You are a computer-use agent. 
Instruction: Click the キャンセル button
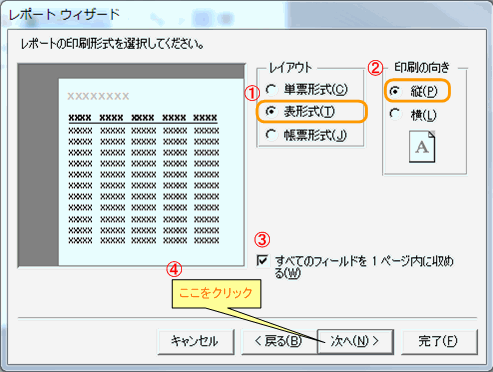tap(196, 342)
